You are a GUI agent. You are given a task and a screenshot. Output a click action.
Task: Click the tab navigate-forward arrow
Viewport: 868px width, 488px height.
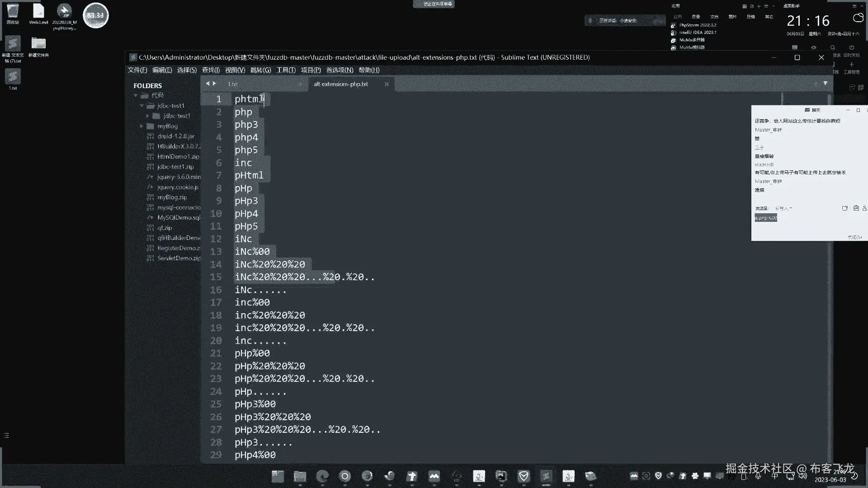214,84
